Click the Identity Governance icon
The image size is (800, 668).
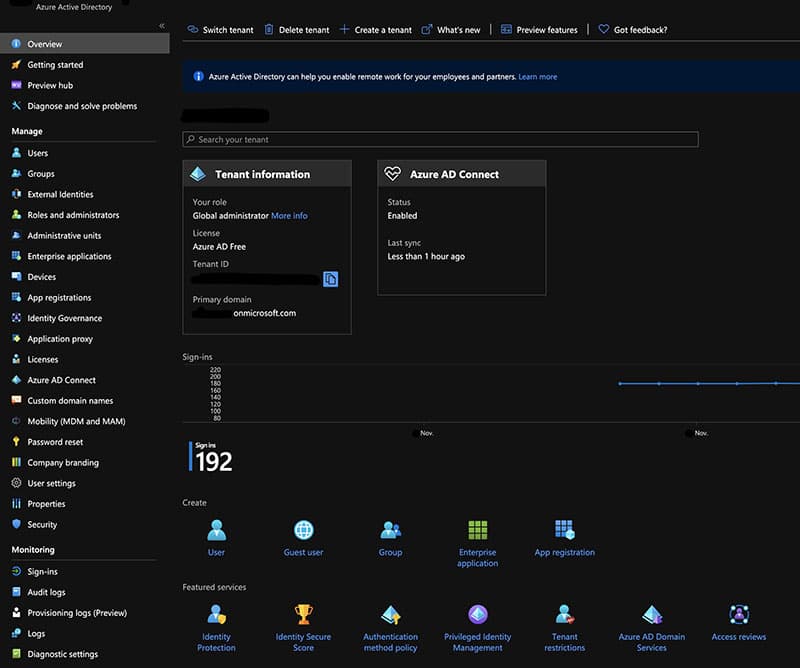tap(16, 318)
